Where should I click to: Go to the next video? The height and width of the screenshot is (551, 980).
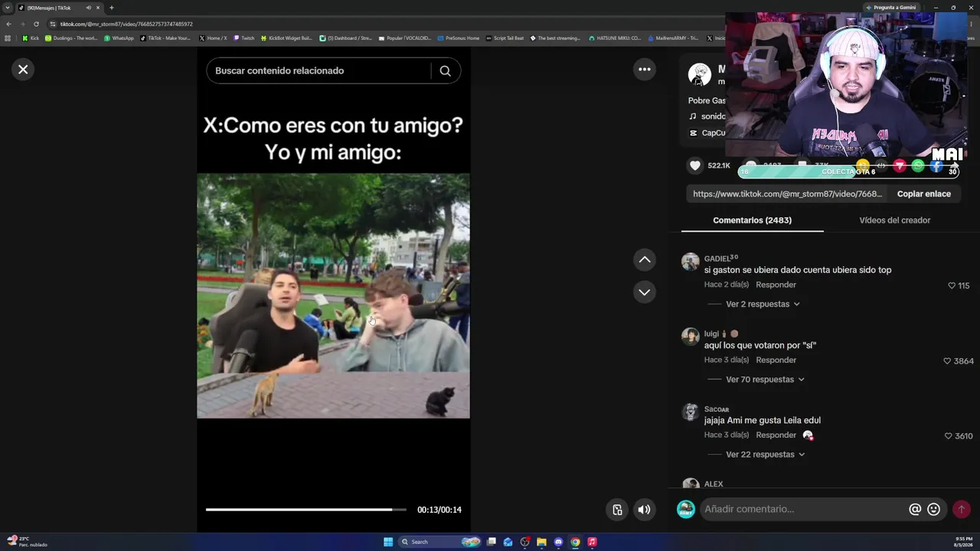[x=645, y=292]
